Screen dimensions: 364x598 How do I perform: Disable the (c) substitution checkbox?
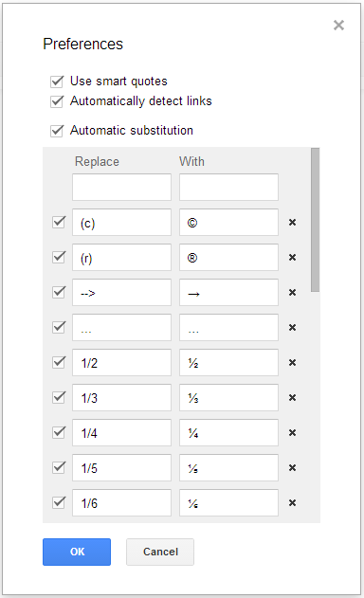(x=59, y=222)
